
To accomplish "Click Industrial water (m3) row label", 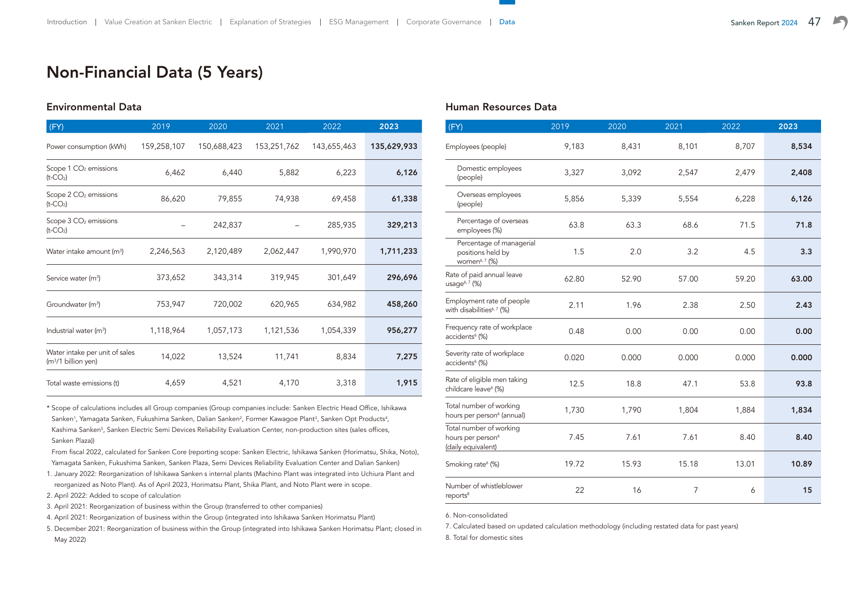I will (x=76, y=331).
